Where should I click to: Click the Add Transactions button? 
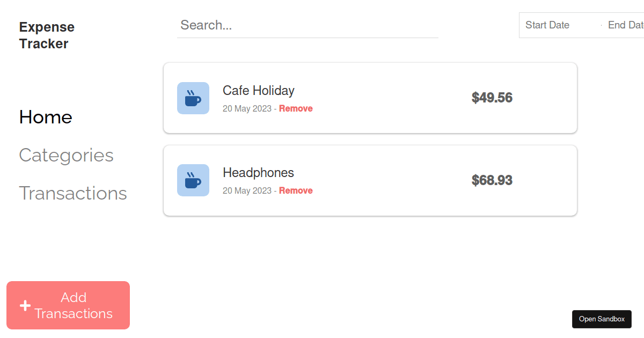coord(68,305)
